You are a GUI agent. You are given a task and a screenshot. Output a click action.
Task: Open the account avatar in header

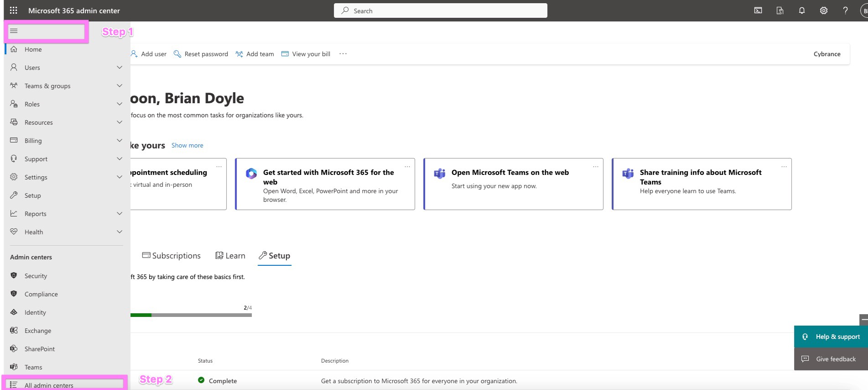[864, 11]
